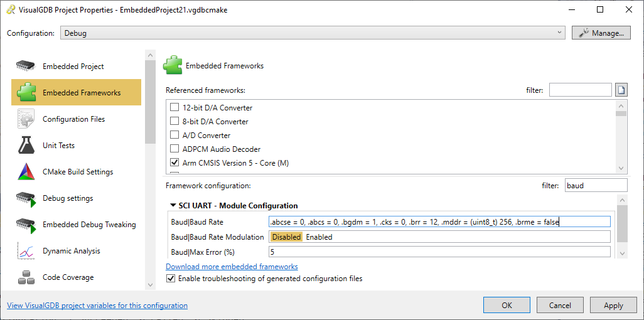Uncheck Arm CMSIS Version 5 - Core (M)
The width and height of the screenshot is (644, 320).
point(174,163)
